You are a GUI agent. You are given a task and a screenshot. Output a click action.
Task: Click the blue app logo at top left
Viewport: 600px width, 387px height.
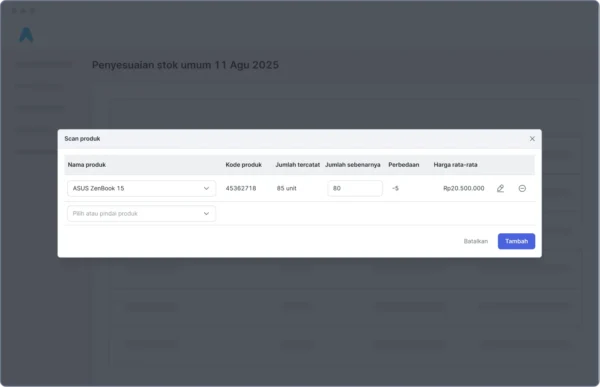[26, 35]
